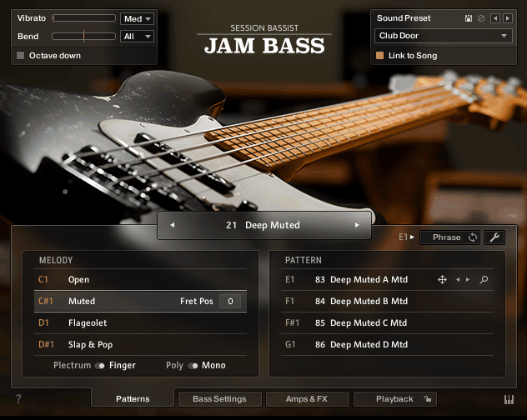Image resolution: width=527 pixels, height=420 pixels.
Task: Click the Plectrum label
Action: [72, 366]
